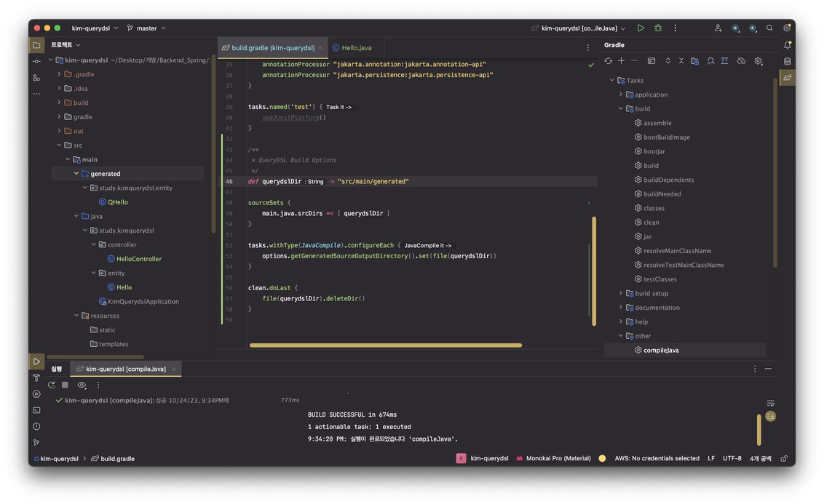
Task: Open kim-querydsl project dropdown
Action: pos(95,28)
